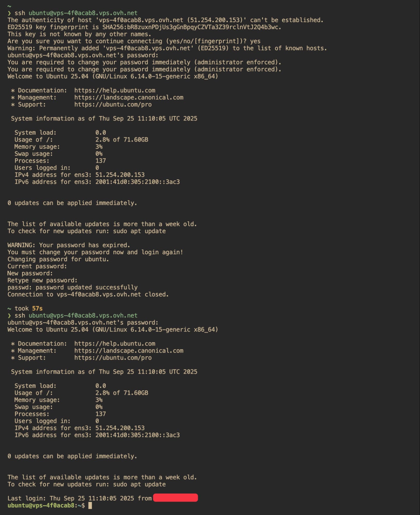Open help.ubuntu.com link in the first login banner

(115, 90)
